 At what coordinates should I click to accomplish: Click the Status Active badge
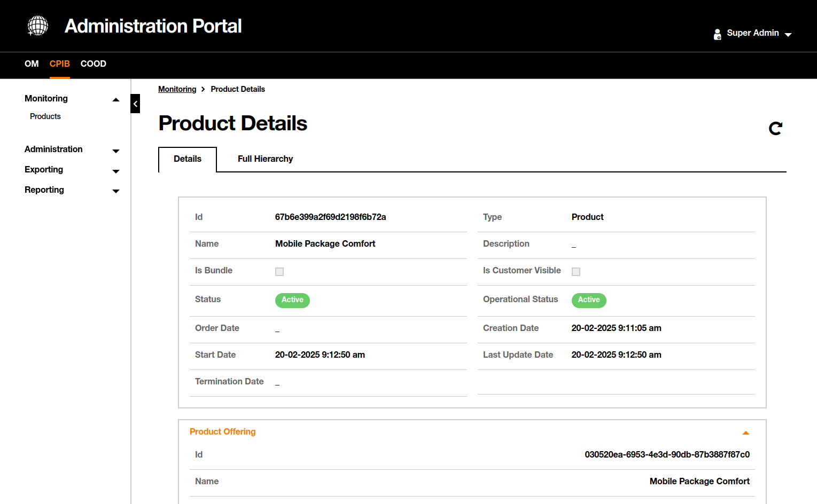point(292,300)
